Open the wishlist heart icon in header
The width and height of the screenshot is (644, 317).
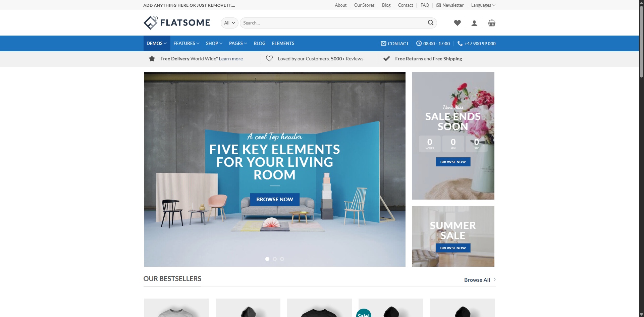click(457, 23)
